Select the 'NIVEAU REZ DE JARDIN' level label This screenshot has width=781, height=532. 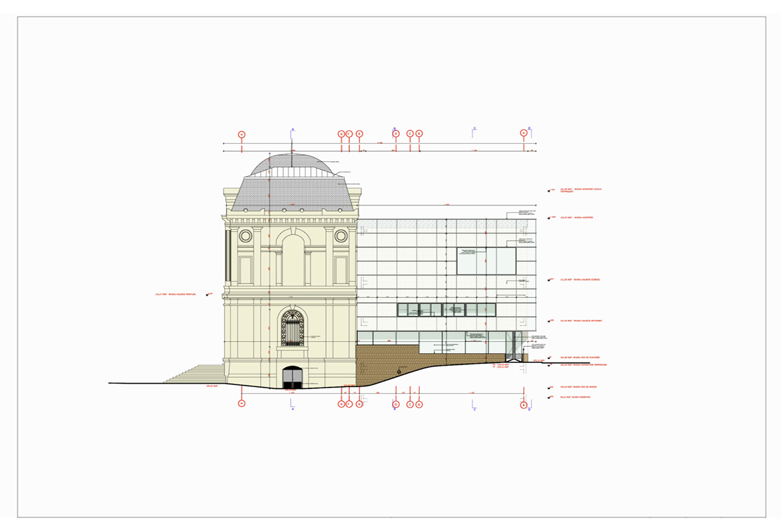coord(578,387)
